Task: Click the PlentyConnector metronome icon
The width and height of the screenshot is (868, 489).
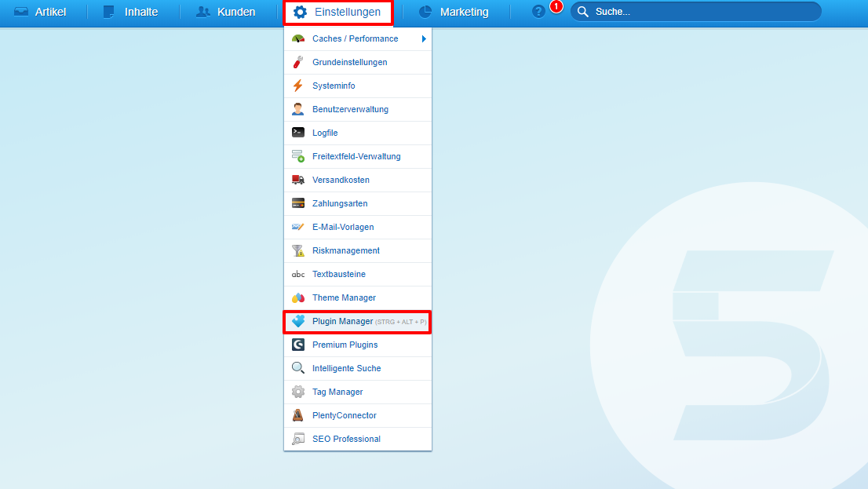Action: [297, 415]
